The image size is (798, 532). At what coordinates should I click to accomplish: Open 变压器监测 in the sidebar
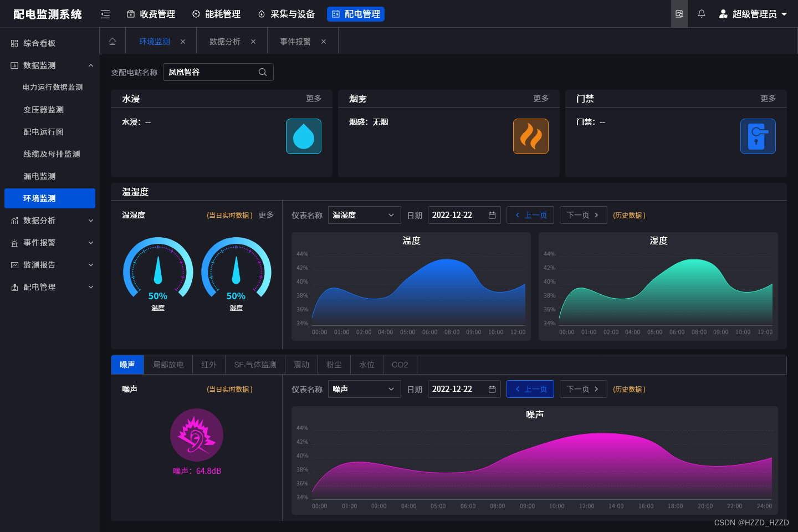click(44, 110)
